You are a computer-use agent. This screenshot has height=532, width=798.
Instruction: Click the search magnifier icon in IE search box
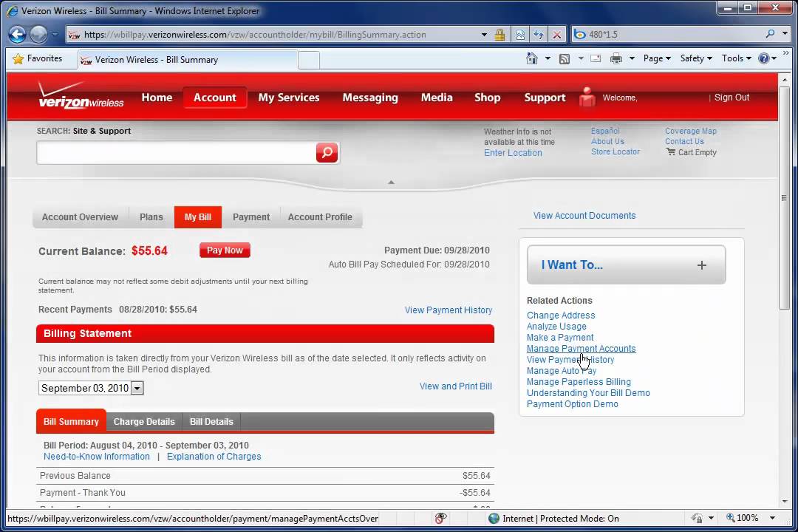[x=770, y=34]
